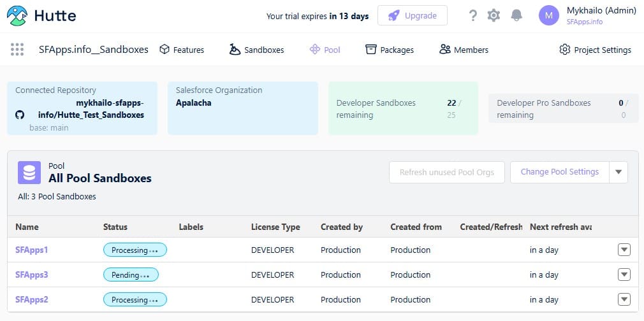Open the Features tab
Screen dimensions: 644x321
click(x=182, y=50)
